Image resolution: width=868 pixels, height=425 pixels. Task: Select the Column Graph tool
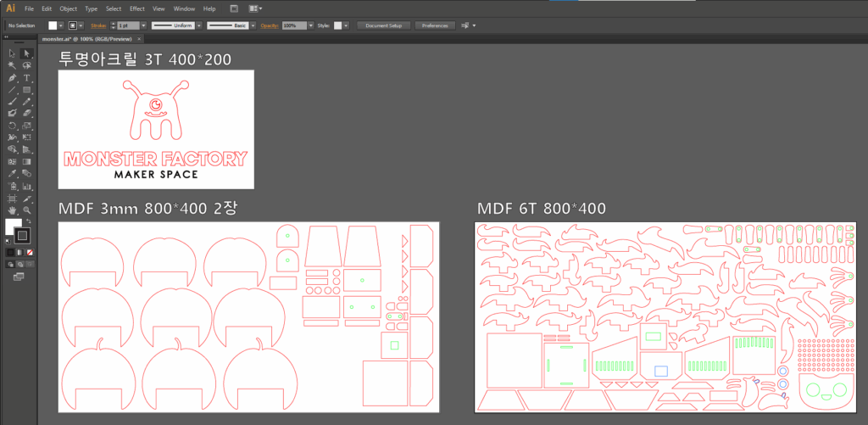click(26, 187)
